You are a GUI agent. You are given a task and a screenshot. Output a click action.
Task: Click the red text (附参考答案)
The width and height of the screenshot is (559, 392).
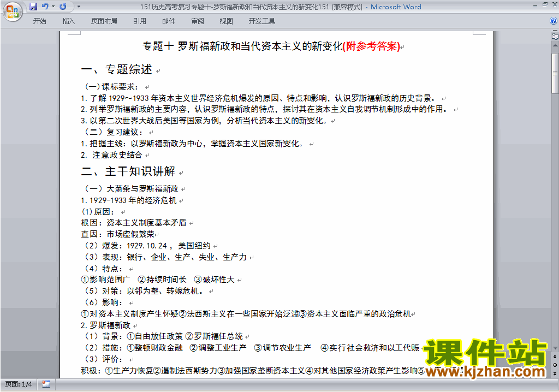[371, 46]
